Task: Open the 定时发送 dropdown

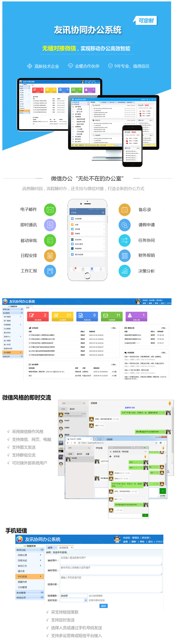Action: coord(86,600)
